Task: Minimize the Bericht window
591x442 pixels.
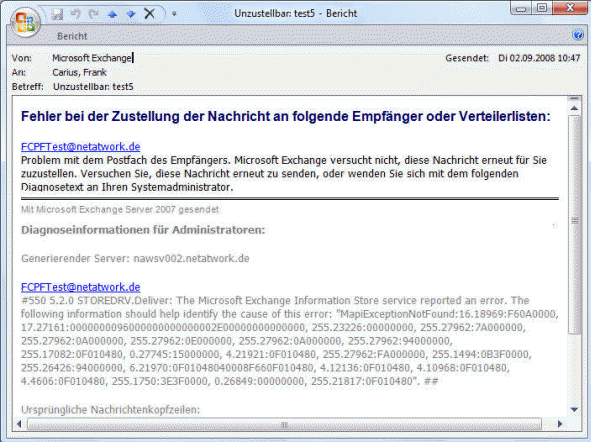Action: [x=521, y=8]
